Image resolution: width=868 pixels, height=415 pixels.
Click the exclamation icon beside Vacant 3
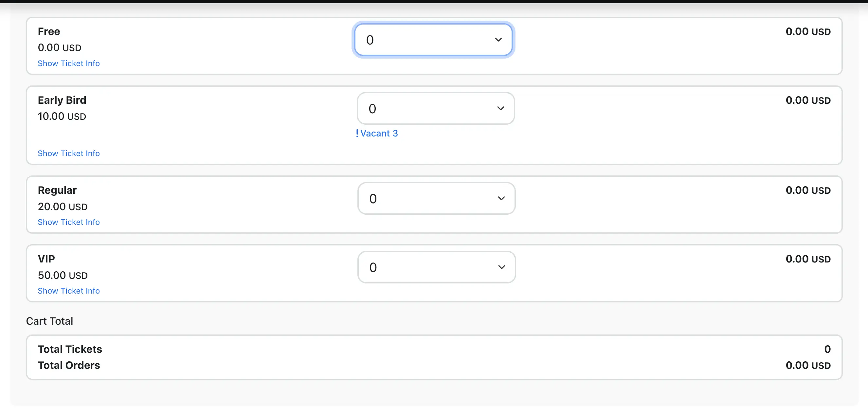[357, 134]
